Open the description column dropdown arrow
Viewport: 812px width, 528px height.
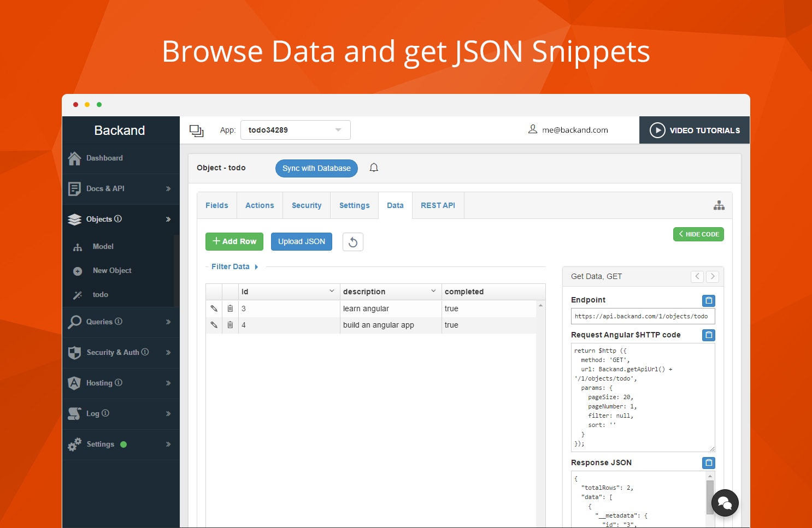433,291
